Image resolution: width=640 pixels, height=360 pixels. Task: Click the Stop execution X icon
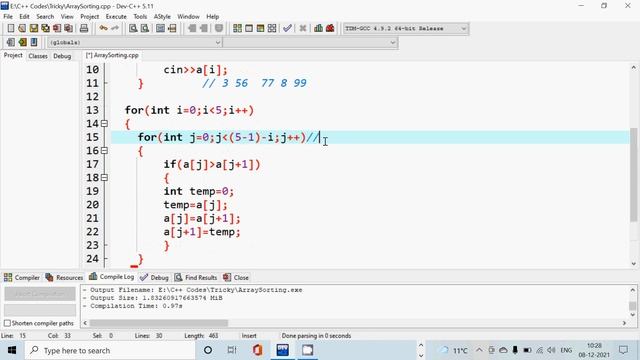pos(302,28)
